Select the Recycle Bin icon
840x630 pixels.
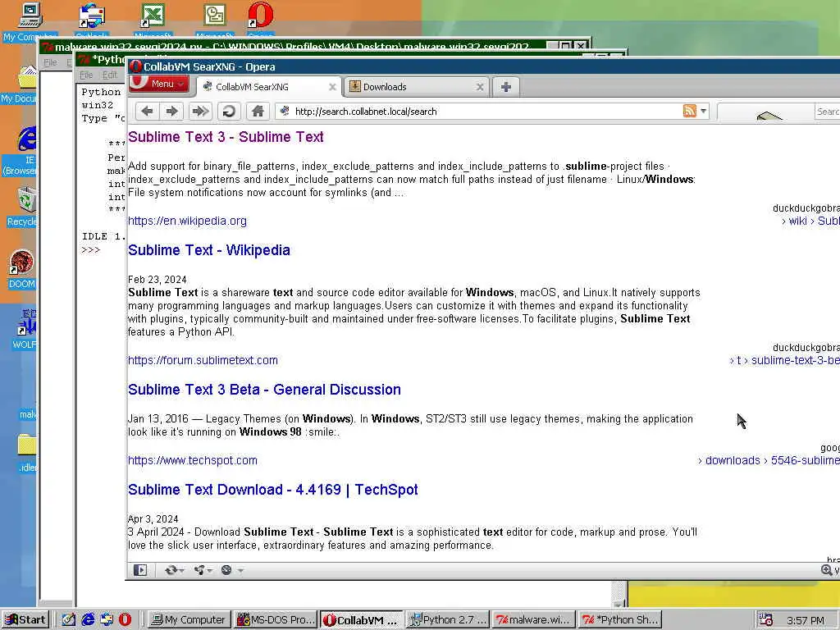[22, 206]
